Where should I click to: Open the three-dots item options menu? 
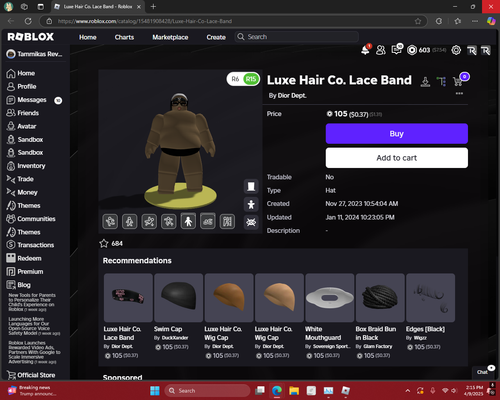(459, 93)
